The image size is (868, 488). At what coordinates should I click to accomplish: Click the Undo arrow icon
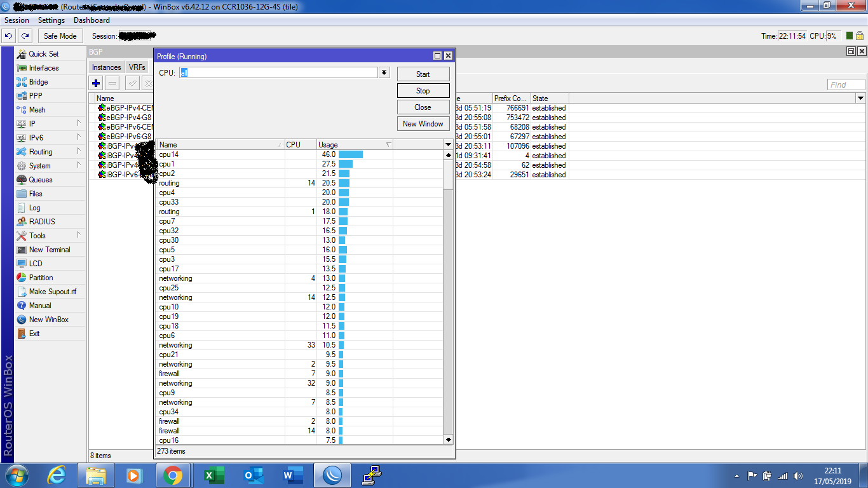tap(9, 36)
